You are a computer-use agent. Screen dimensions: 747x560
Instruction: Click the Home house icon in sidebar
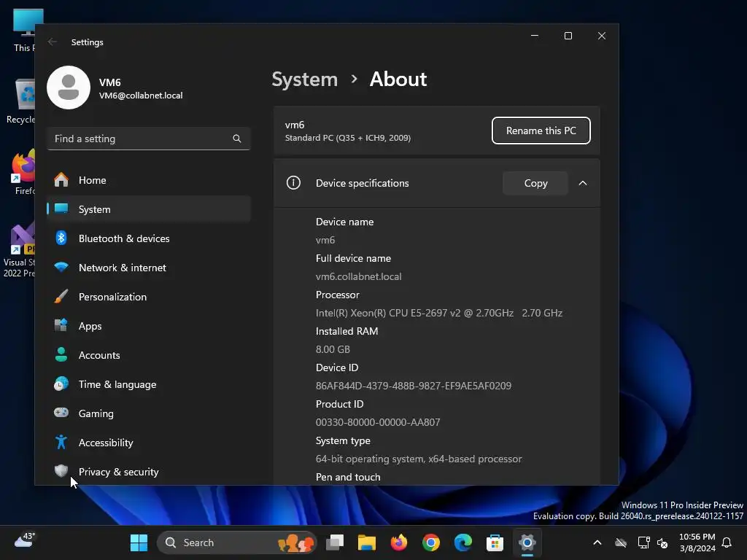(x=61, y=180)
